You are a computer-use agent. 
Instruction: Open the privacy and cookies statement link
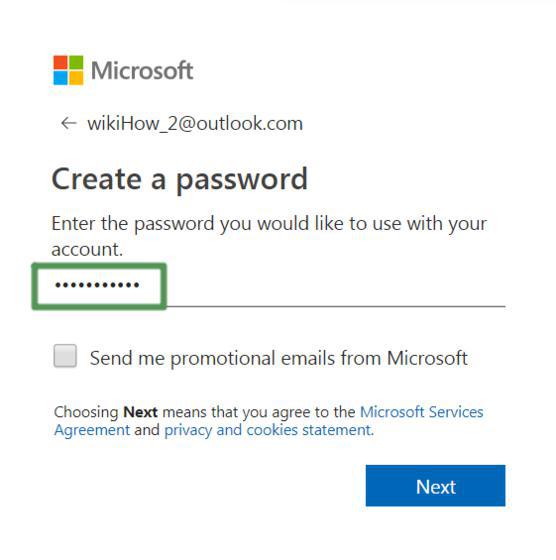(x=269, y=430)
